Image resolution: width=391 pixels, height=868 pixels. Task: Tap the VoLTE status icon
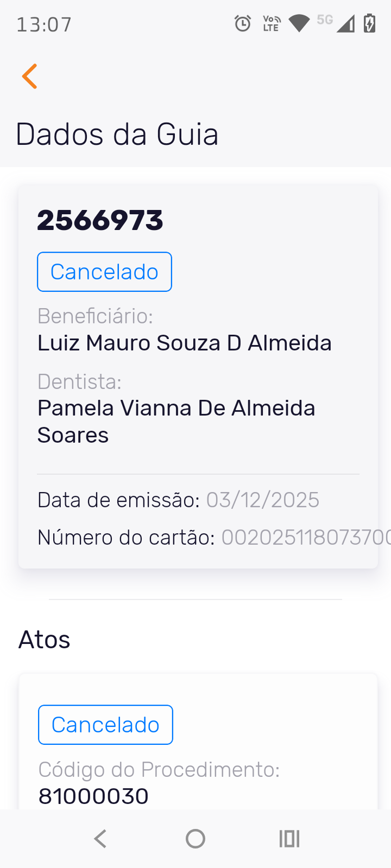click(x=271, y=24)
